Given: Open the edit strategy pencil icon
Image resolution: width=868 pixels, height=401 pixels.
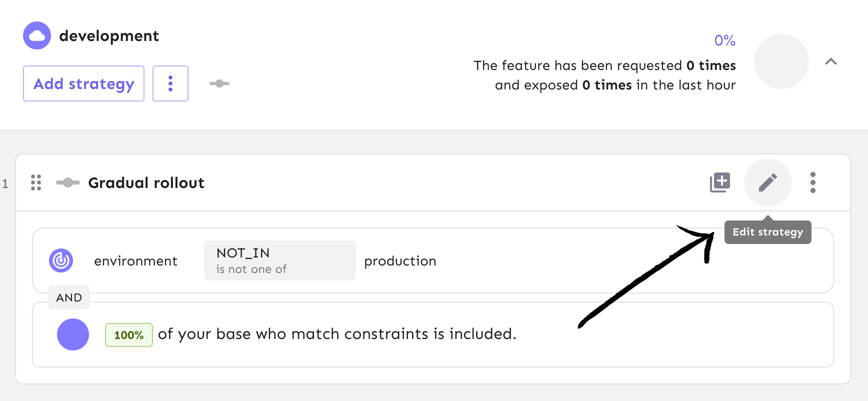Looking at the screenshot, I should click(767, 182).
